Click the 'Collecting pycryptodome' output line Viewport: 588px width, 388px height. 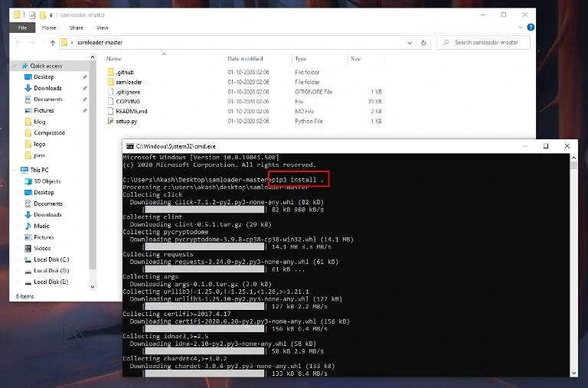pyautogui.click(x=165, y=232)
